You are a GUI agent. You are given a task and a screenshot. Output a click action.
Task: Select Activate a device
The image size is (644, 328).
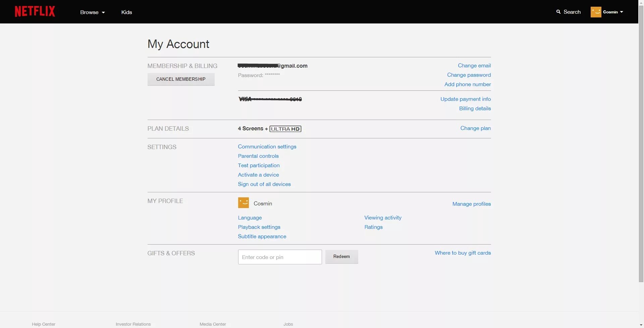[258, 175]
